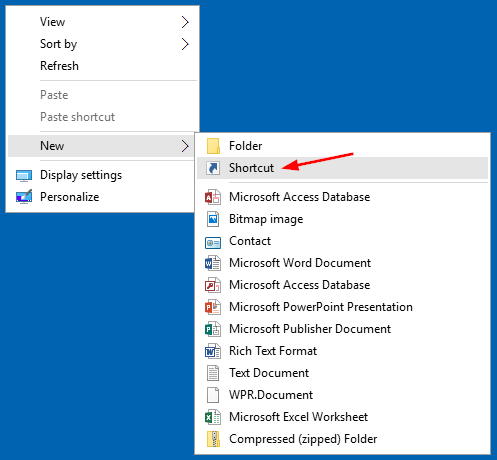Create a Microsoft Word Document
Image resolution: width=497 pixels, height=460 pixels.
[x=343, y=263]
